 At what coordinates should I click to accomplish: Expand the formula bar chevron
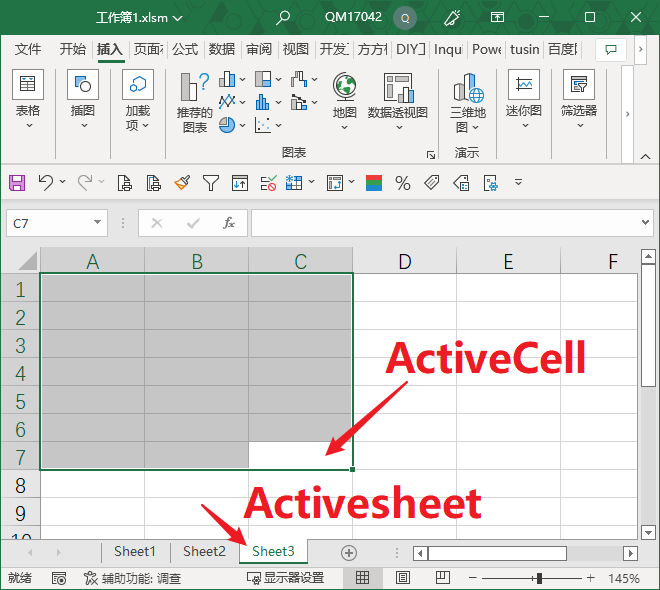pos(645,222)
